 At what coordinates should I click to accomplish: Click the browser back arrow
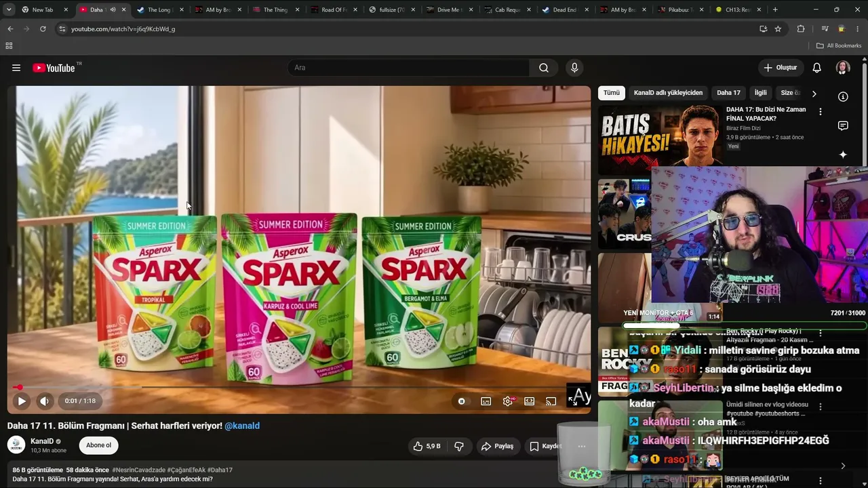coord(10,29)
